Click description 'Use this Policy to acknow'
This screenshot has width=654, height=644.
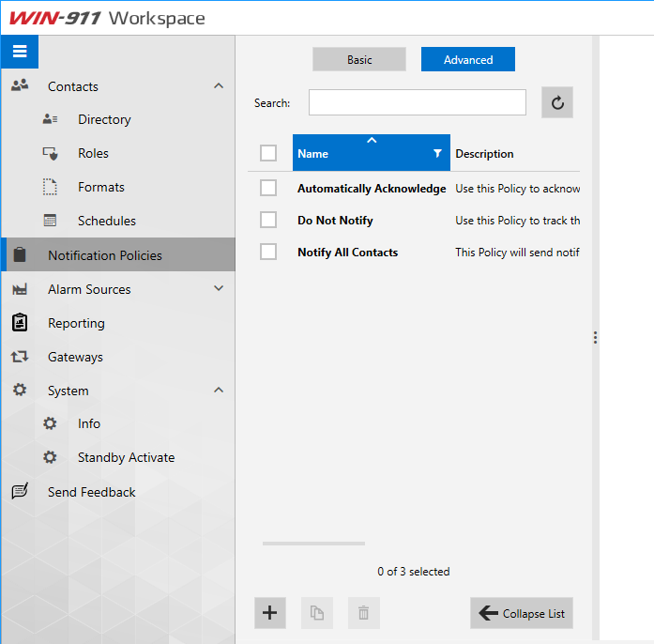point(517,189)
